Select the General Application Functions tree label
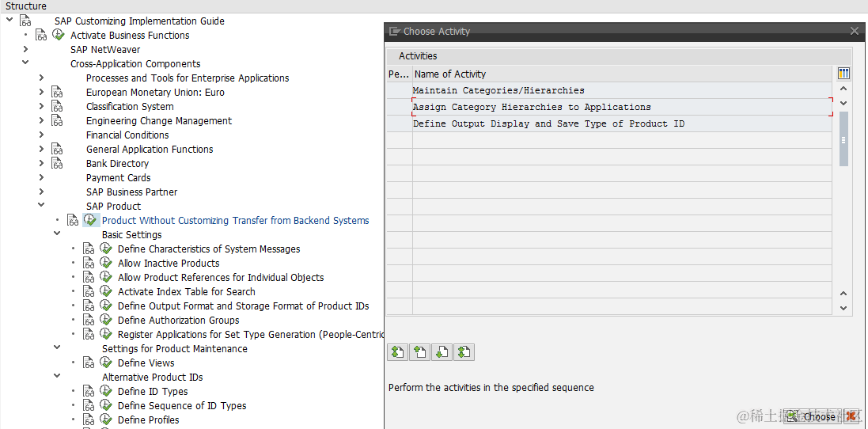 point(150,150)
